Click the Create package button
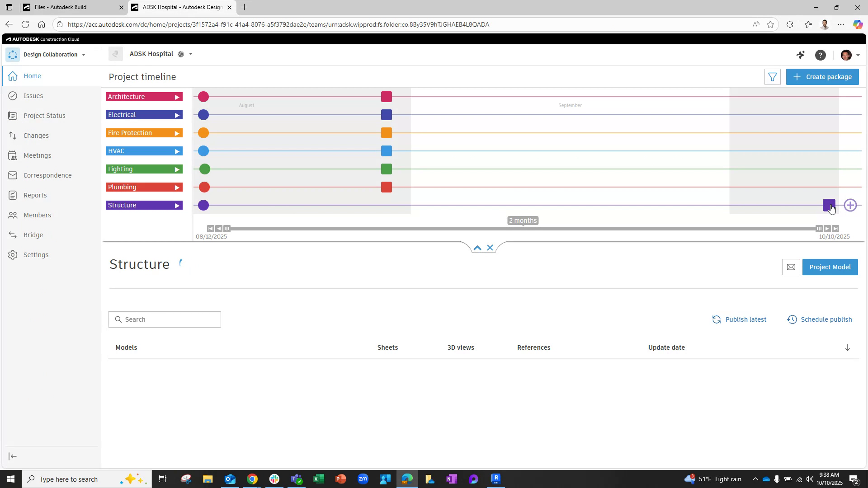 (822, 77)
